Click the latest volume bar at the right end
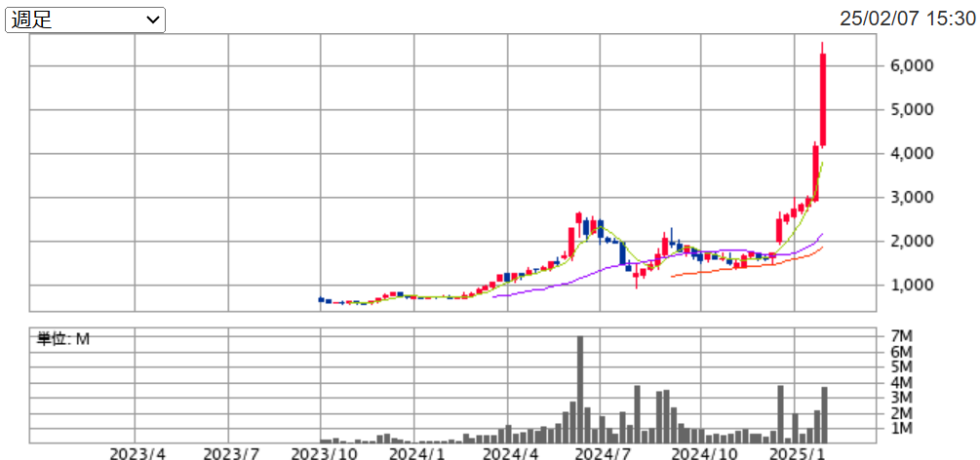Screen dimensions: 980x460 pyautogui.click(x=824, y=415)
